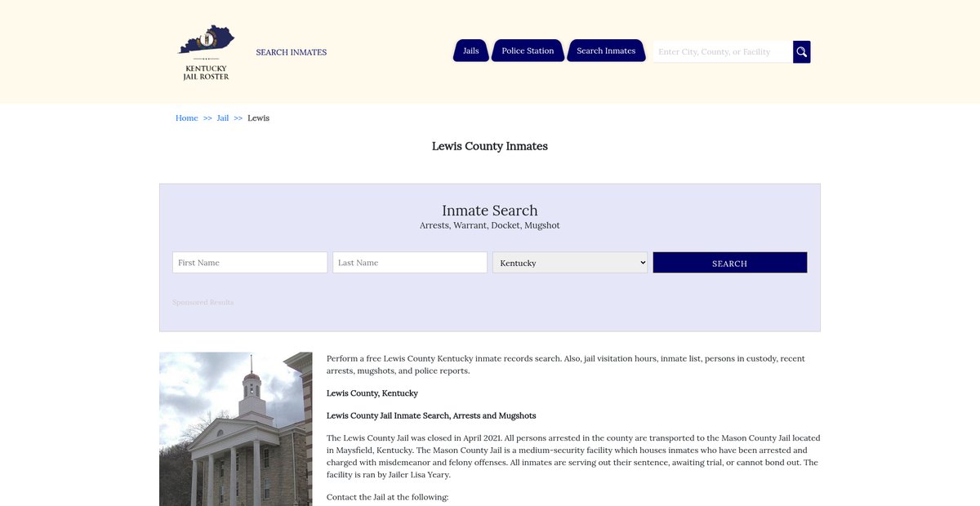Go to Home breadcrumb link
The width and height of the screenshot is (980, 506).
[187, 118]
